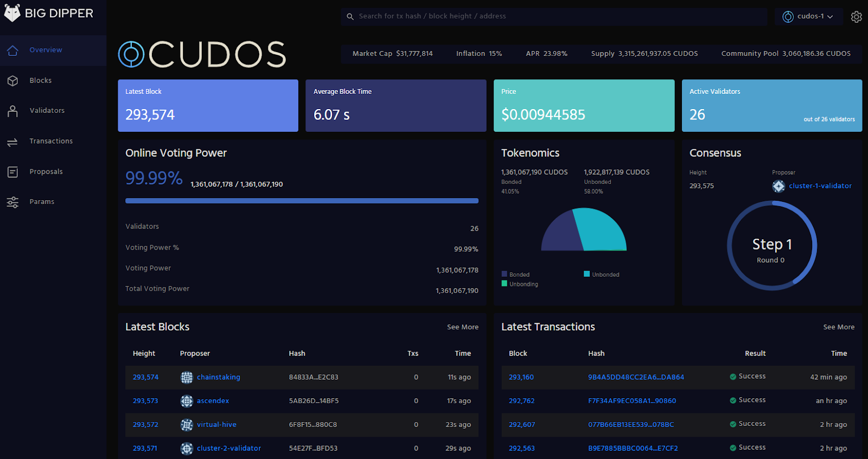Open block height 293,571

145,449
